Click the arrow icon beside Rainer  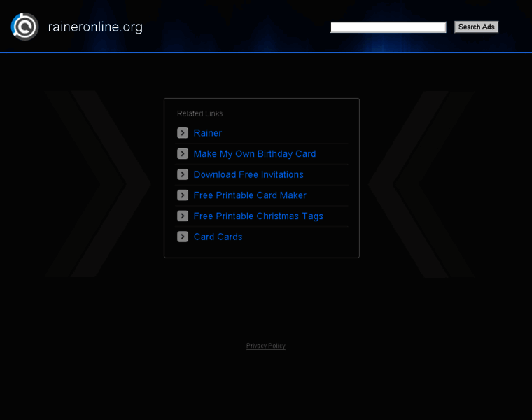183,132
